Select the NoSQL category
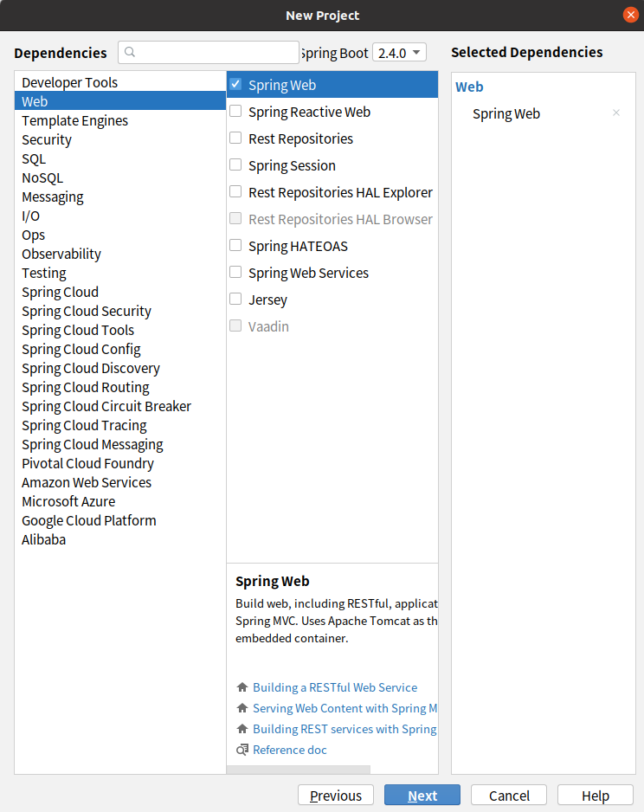 120,177
